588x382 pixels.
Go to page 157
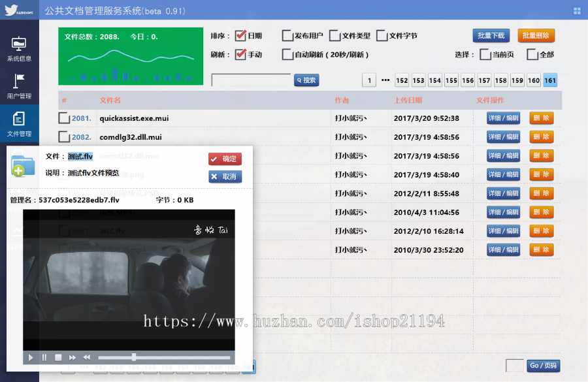485,80
